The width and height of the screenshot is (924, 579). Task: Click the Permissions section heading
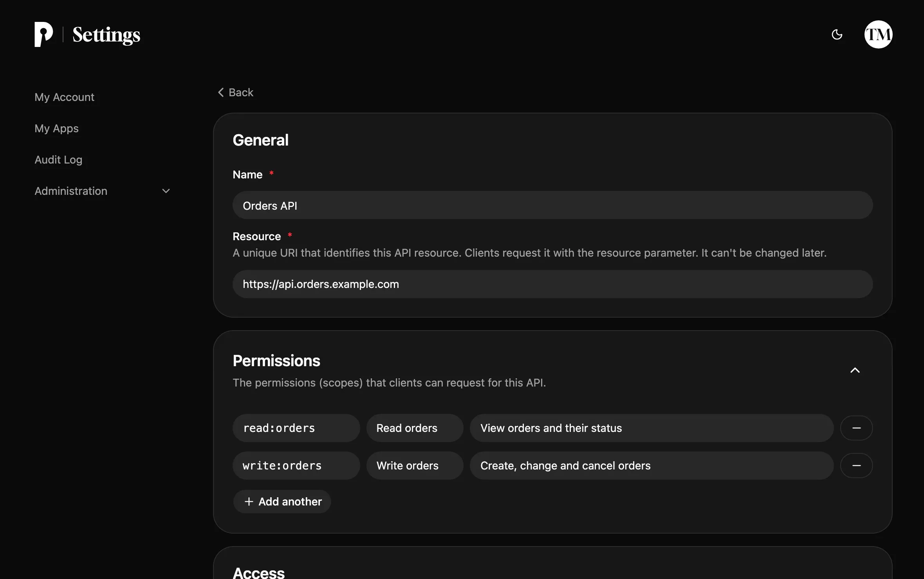click(276, 361)
